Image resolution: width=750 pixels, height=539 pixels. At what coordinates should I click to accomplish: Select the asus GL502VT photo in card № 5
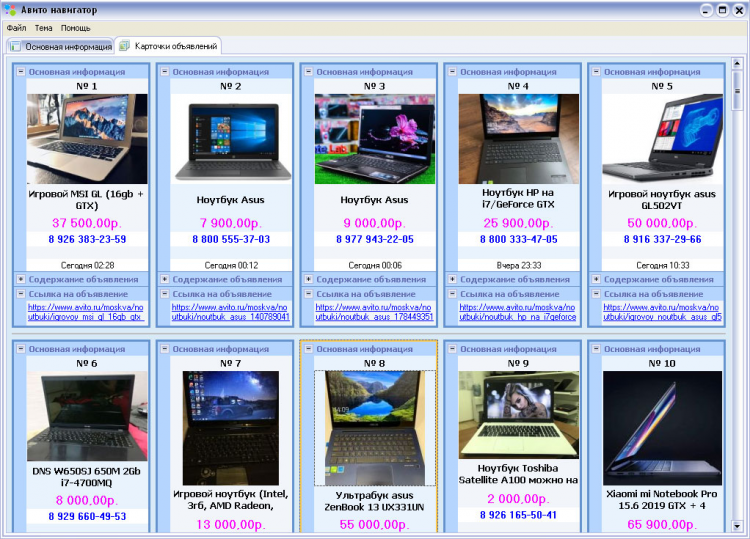point(662,139)
